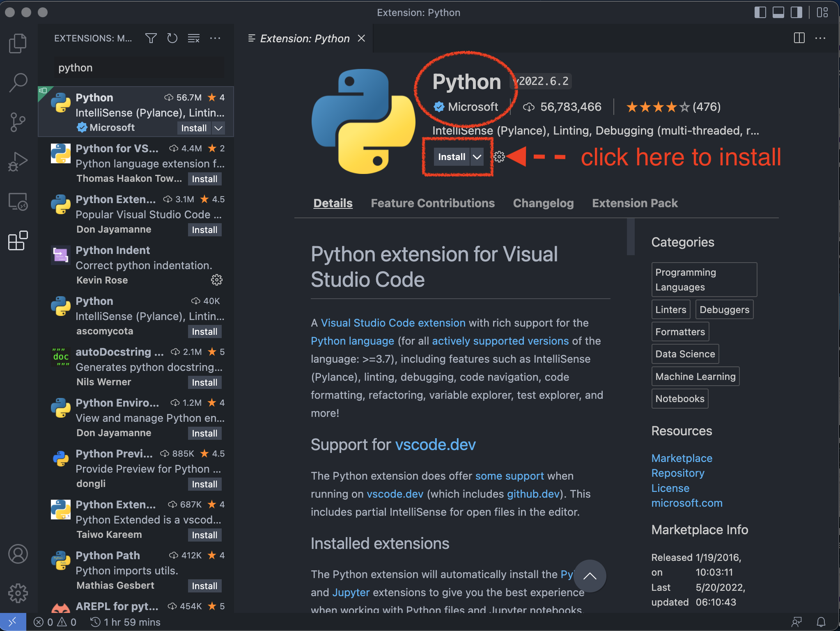Open the Explorer sidebar icon
This screenshot has height=631, width=840.
(18, 43)
